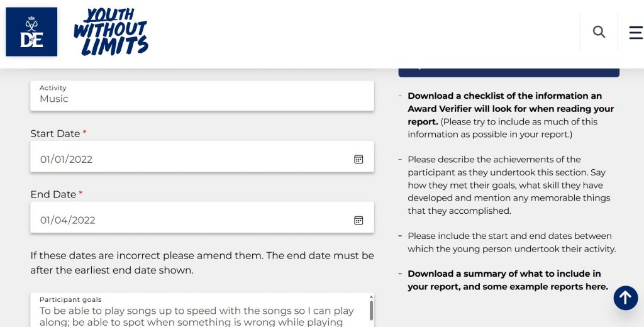Click the Participant goals scroll-up arrow
The height and width of the screenshot is (327, 644).
(x=371, y=297)
